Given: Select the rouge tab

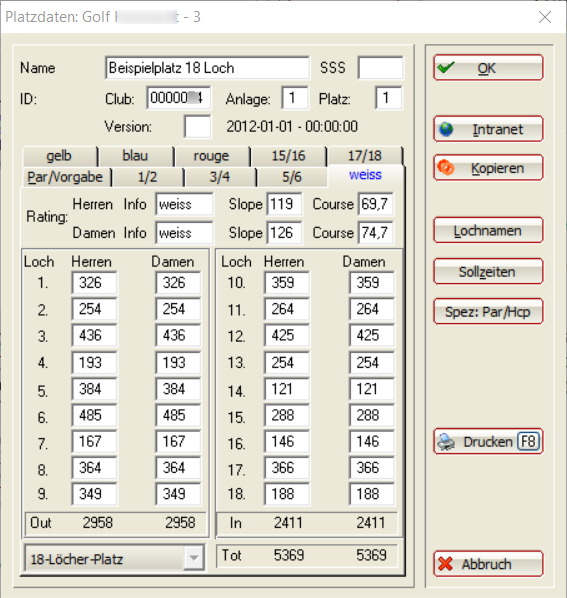Looking at the screenshot, I should 211,156.
